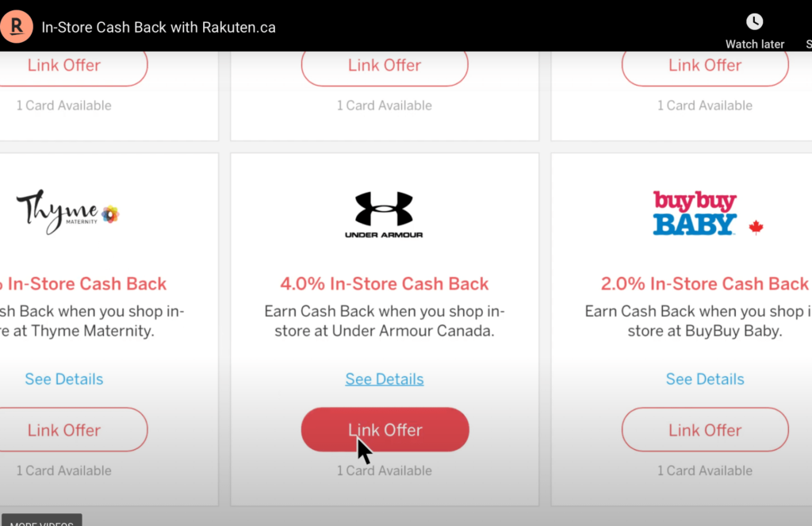Click Link Offer in the card above BuyBuy Baby
The image size is (812, 526).
[705, 66]
